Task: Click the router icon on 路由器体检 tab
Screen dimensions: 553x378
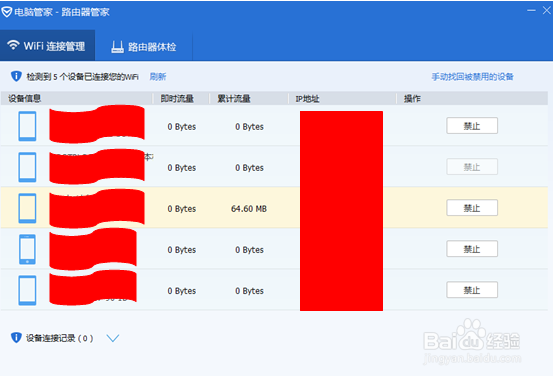Action: tap(117, 47)
